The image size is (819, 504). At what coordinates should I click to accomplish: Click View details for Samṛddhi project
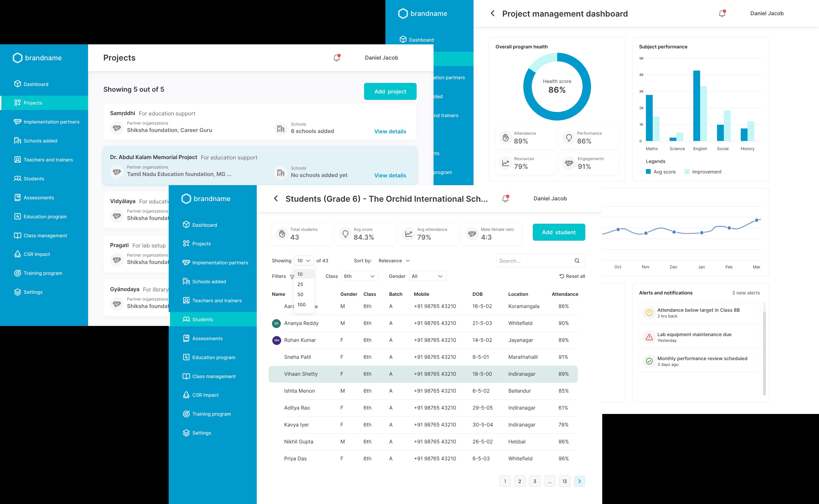click(390, 131)
